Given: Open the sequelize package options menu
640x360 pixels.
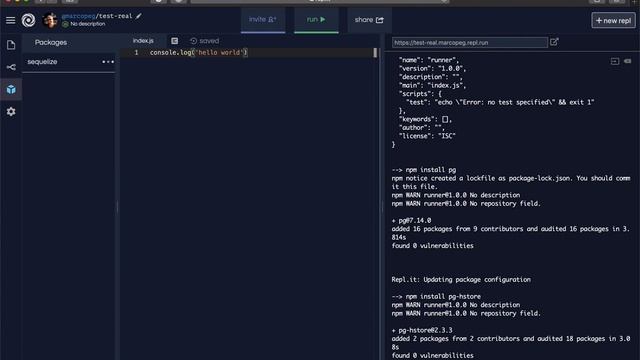Looking at the screenshot, I should coord(108,62).
